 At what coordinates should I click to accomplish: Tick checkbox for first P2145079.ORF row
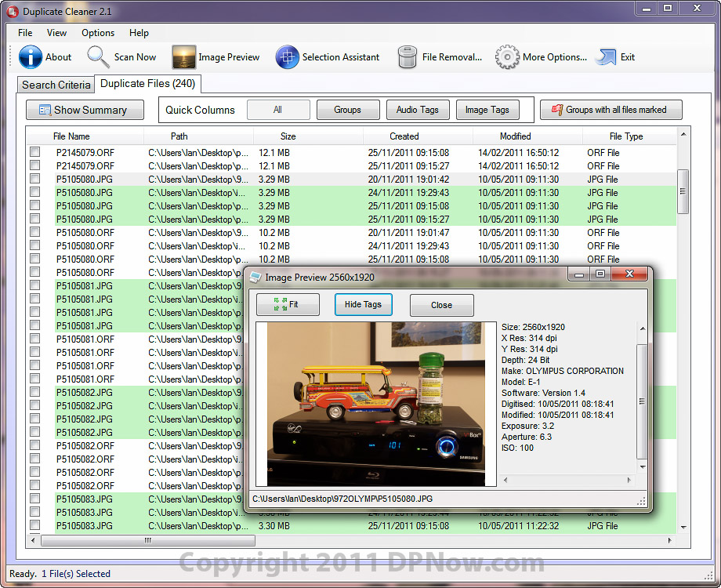(x=34, y=153)
